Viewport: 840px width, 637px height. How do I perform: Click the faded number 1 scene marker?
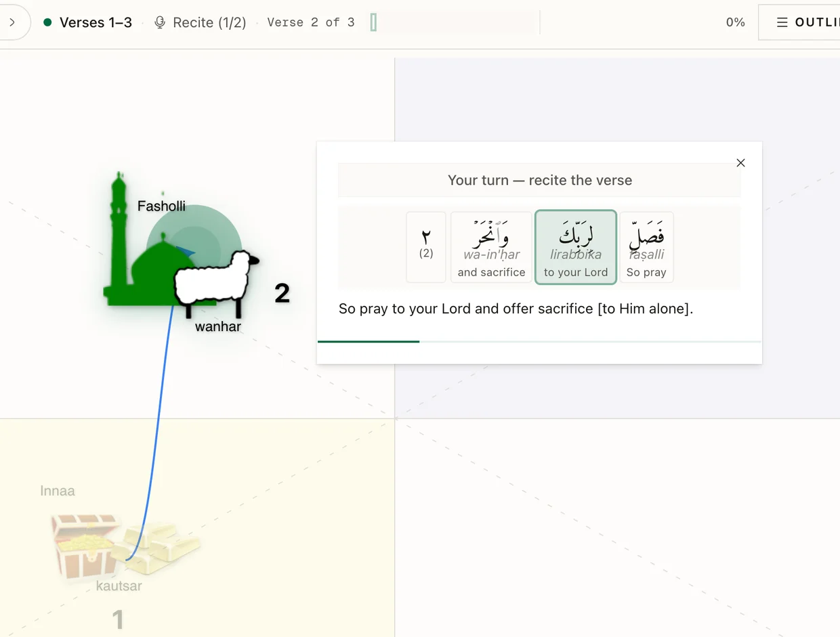pos(118,620)
